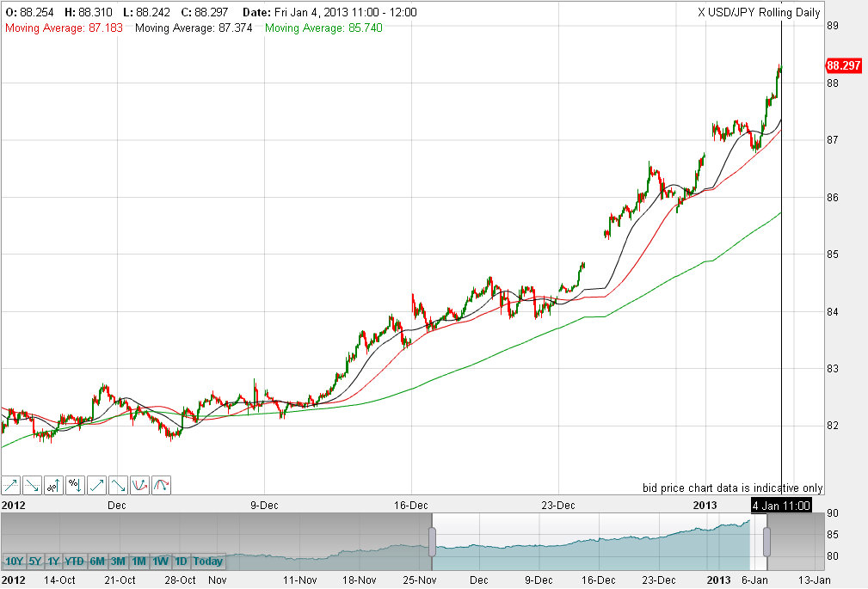The height and width of the screenshot is (589, 868).
Task: Set range to 1Y
Action: coord(53,561)
